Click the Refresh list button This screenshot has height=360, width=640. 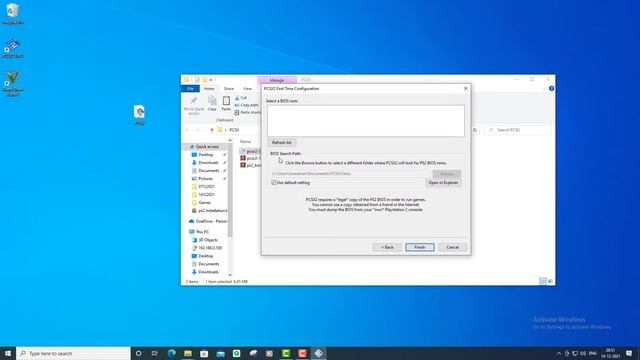tap(282, 142)
